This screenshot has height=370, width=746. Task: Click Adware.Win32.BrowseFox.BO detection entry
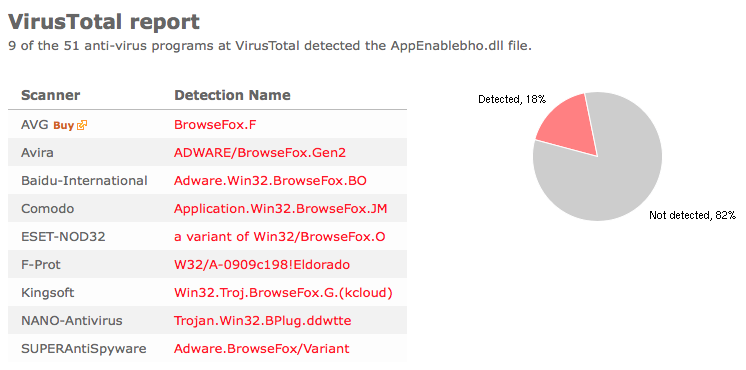pos(270,181)
